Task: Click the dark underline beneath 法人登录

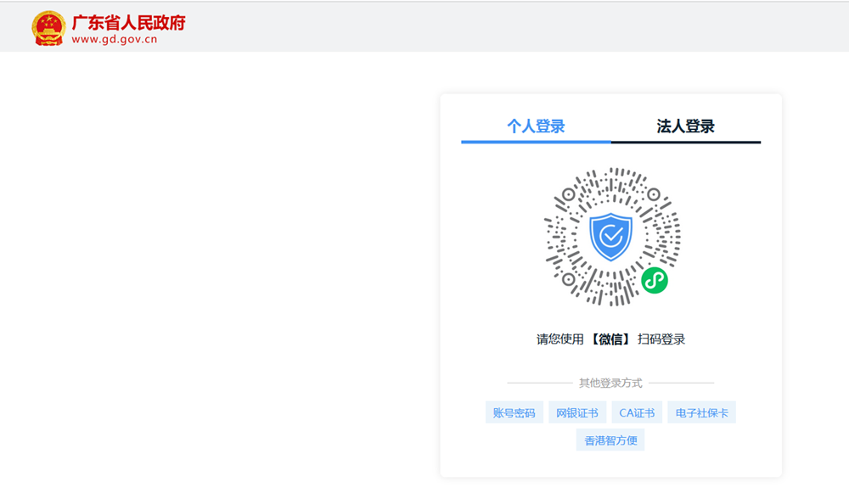Action: pos(685,142)
